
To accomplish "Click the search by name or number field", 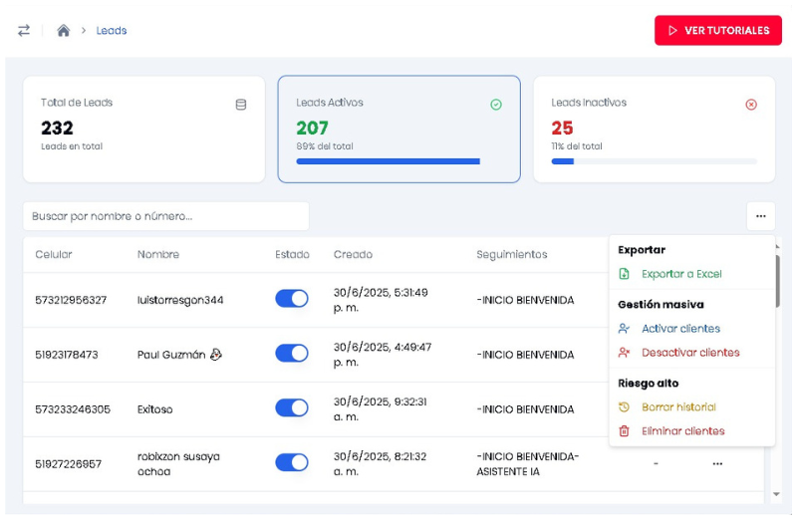I will pyautogui.click(x=166, y=216).
